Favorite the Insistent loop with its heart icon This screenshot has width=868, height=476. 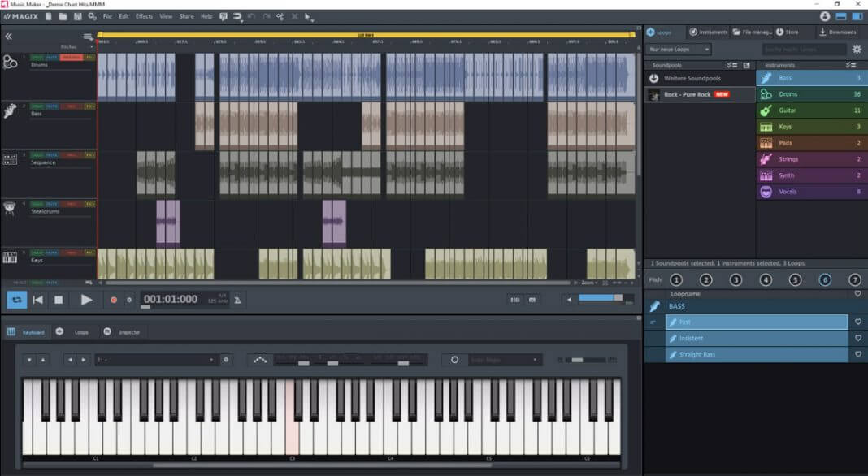pyautogui.click(x=857, y=339)
